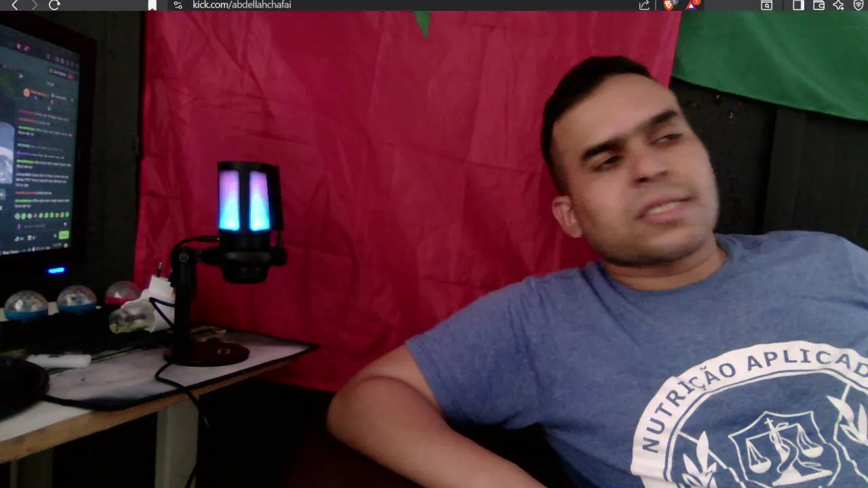Open site settings icon beside the URL
This screenshot has width=868, height=488.
tap(178, 5)
